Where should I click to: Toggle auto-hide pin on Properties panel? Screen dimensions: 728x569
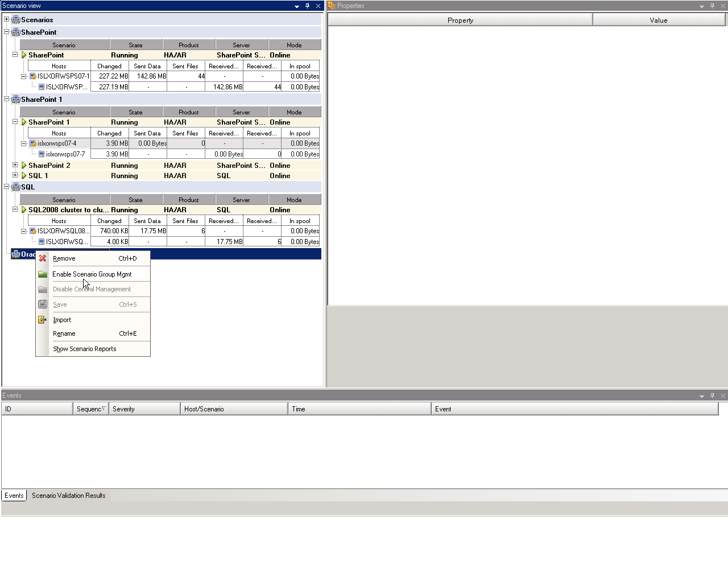click(x=712, y=6)
